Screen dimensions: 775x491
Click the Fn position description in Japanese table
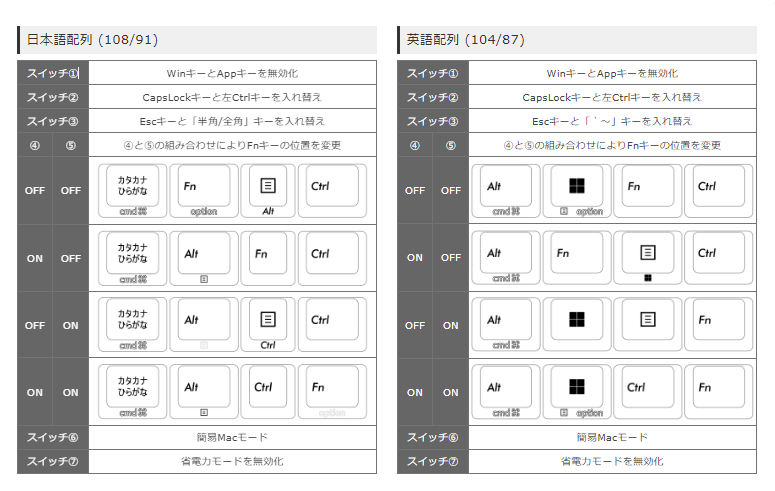(232, 145)
